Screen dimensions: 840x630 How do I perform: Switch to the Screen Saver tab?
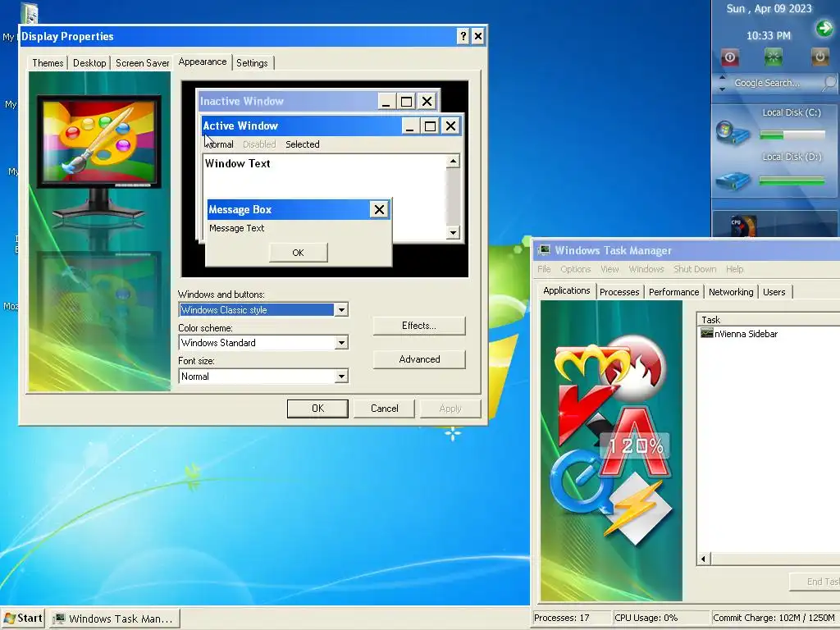click(143, 63)
